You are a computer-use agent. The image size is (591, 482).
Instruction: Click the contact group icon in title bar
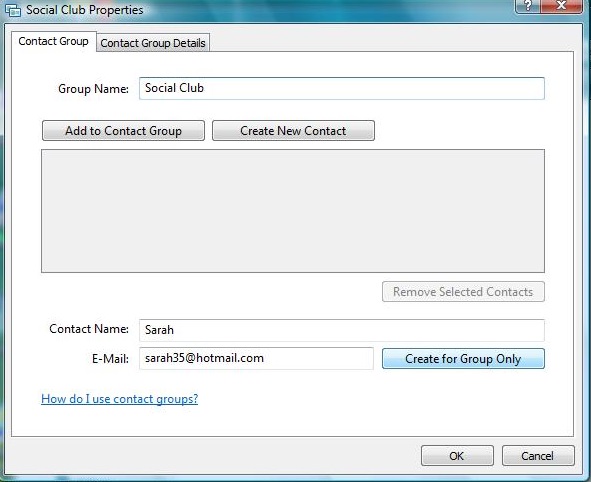coord(13,10)
